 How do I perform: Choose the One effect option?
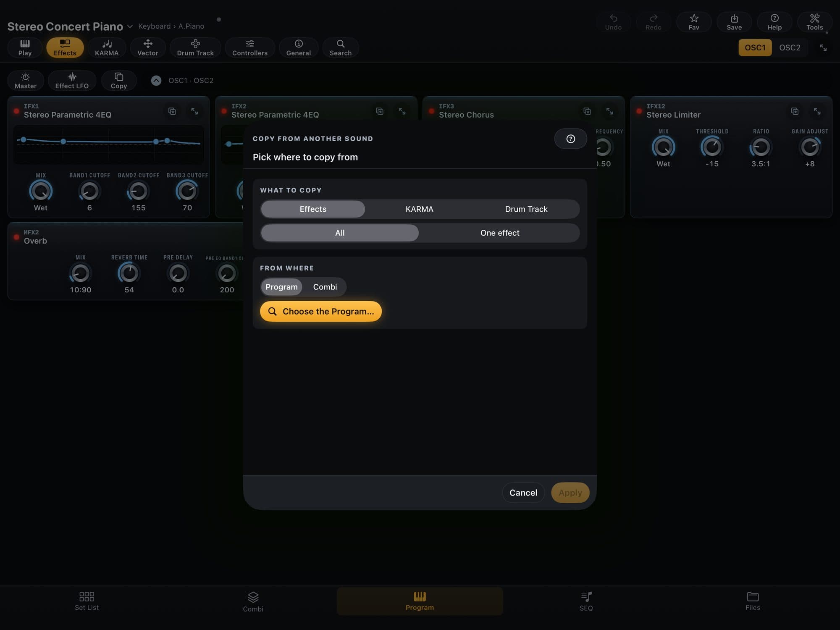pos(500,233)
